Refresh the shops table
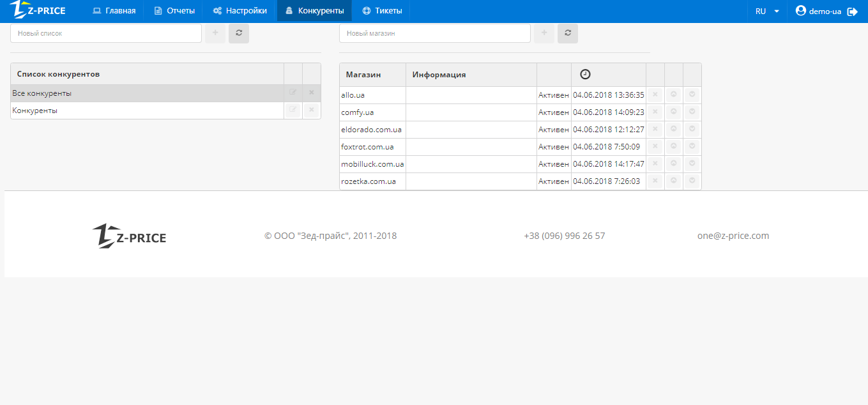This screenshot has width=868, height=405. [x=568, y=33]
